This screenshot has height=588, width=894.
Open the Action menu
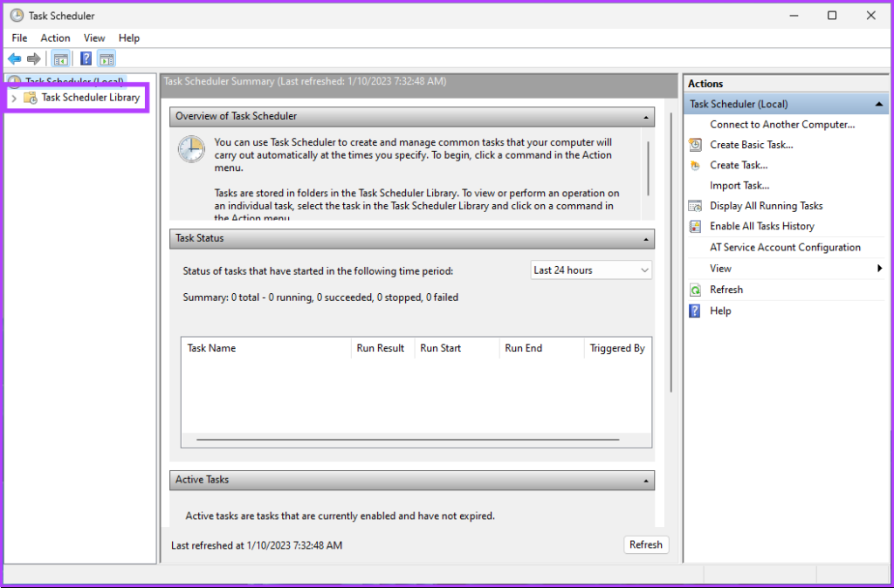pyautogui.click(x=55, y=38)
